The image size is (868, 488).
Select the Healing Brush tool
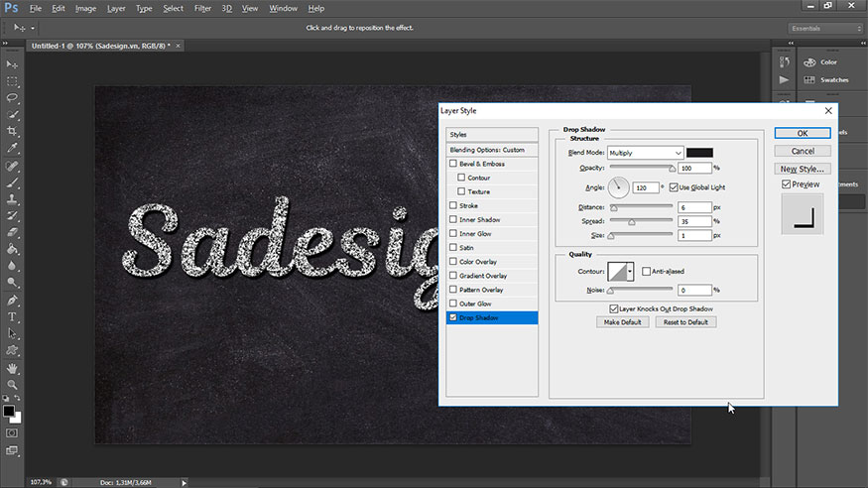point(12,166)
